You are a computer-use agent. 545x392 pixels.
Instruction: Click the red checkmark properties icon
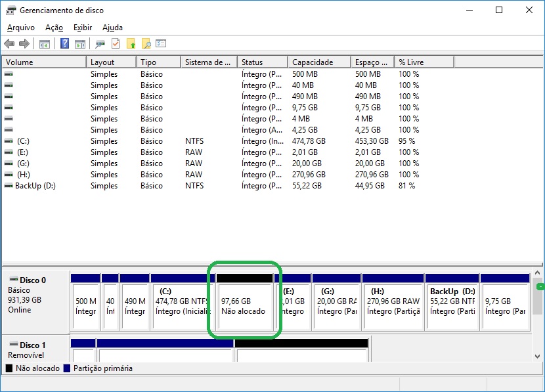[x=116, y=44]
